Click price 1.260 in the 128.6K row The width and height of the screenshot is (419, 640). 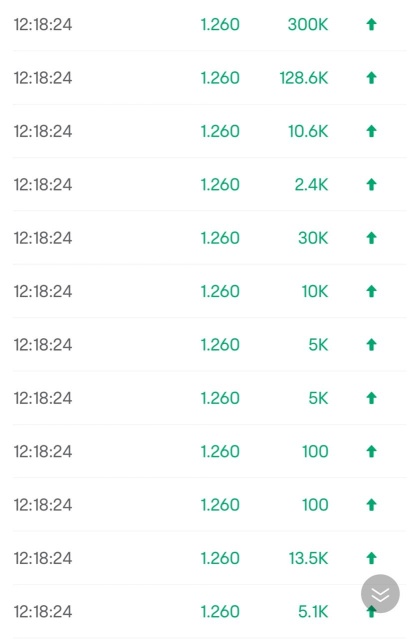tap(220, 78)
